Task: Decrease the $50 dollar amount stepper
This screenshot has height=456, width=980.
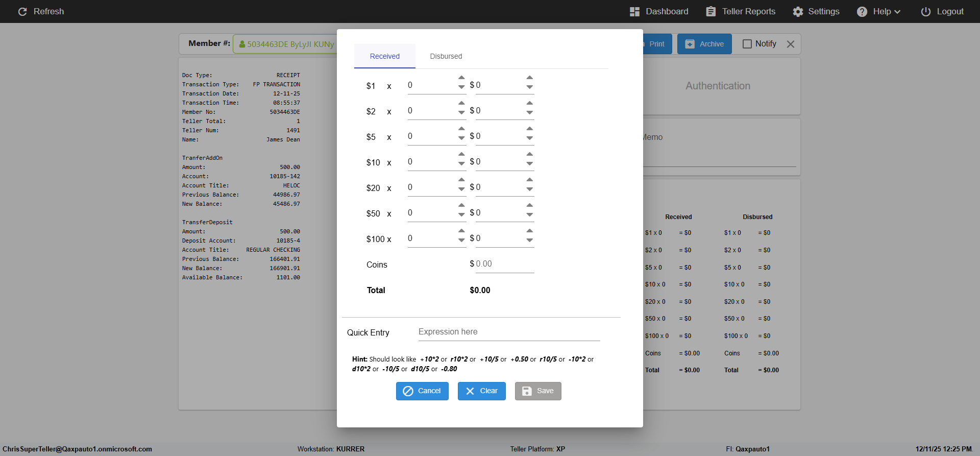Action: point(530,214)
